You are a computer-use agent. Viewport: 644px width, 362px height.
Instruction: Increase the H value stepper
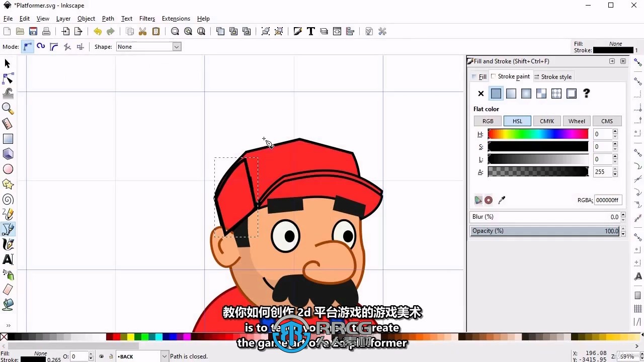[x=615, y=132]
